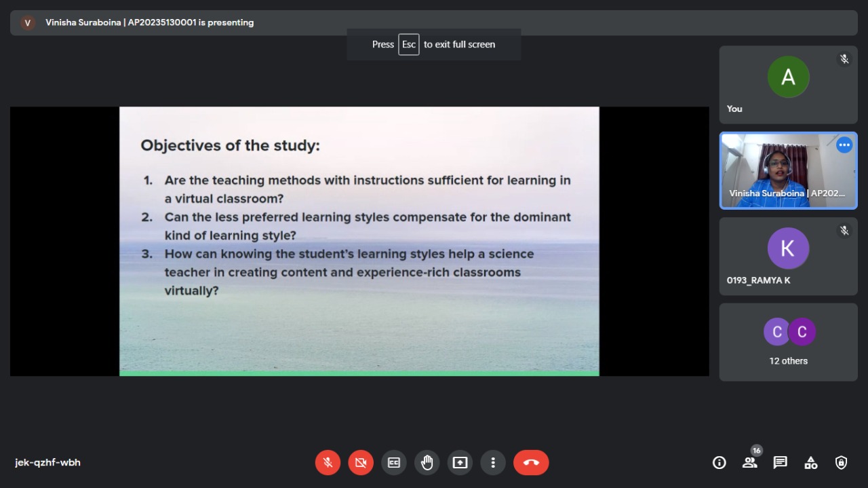Image resolution: width=868 pixels, height=488 pixels.
Task: Open host controls shield icon
Action: click(842, 463)
